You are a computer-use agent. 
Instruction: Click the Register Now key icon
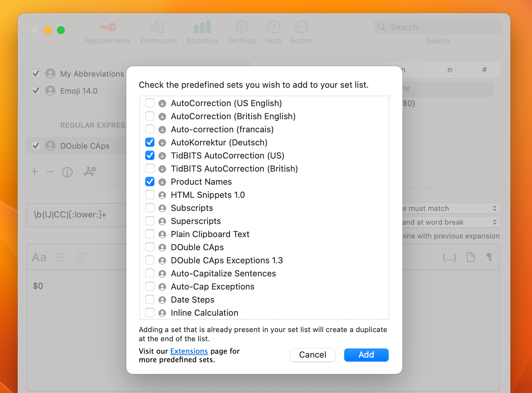pos(108,27)
